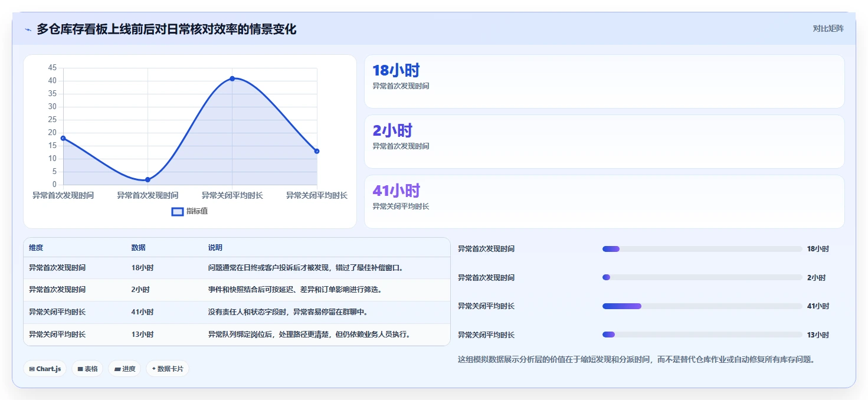
Task: Click the dashboard title starting 多仓库存看板上线前后
Action: (x=166, y=29)
